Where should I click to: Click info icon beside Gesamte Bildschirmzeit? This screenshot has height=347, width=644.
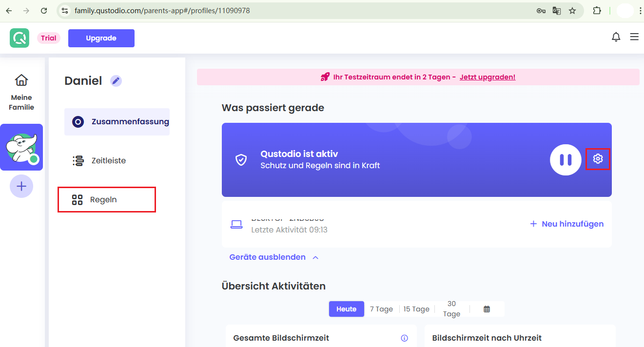click(x=404, y=338)
